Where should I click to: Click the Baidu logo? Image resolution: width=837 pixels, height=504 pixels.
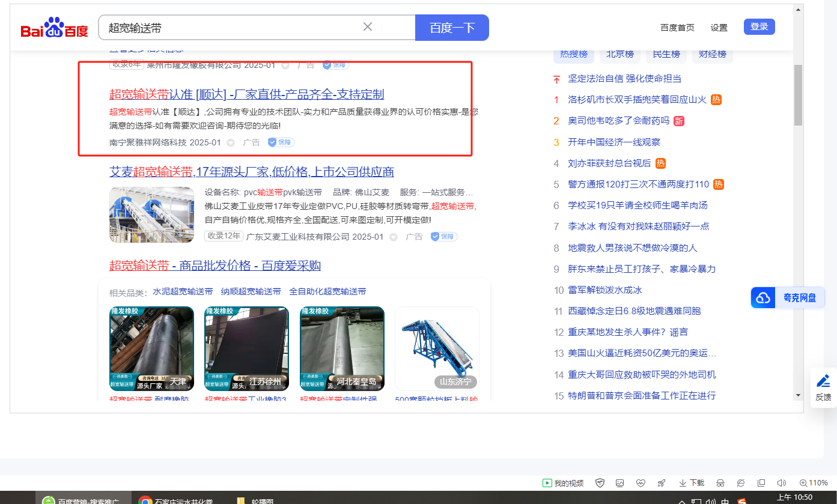pos(55,28)
